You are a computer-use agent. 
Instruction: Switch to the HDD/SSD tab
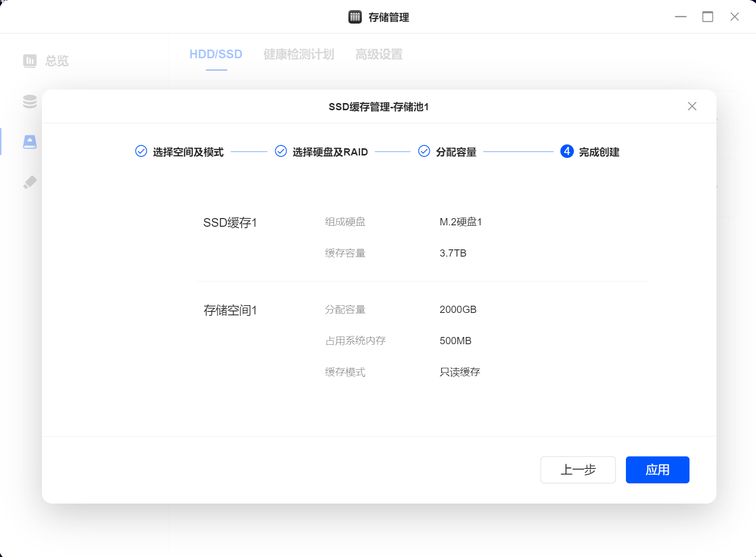click(216, 54)
